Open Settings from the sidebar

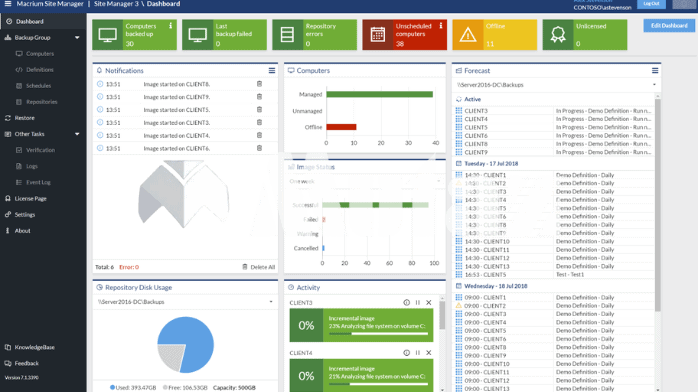24,214
